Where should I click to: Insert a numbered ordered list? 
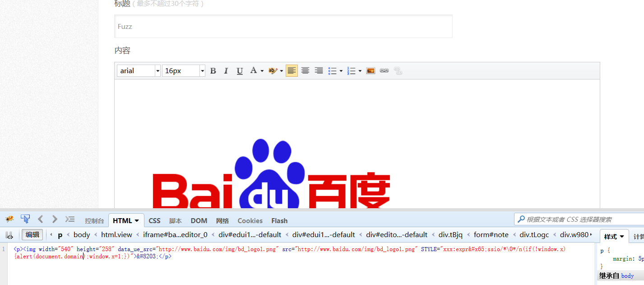tap(352, 71)
